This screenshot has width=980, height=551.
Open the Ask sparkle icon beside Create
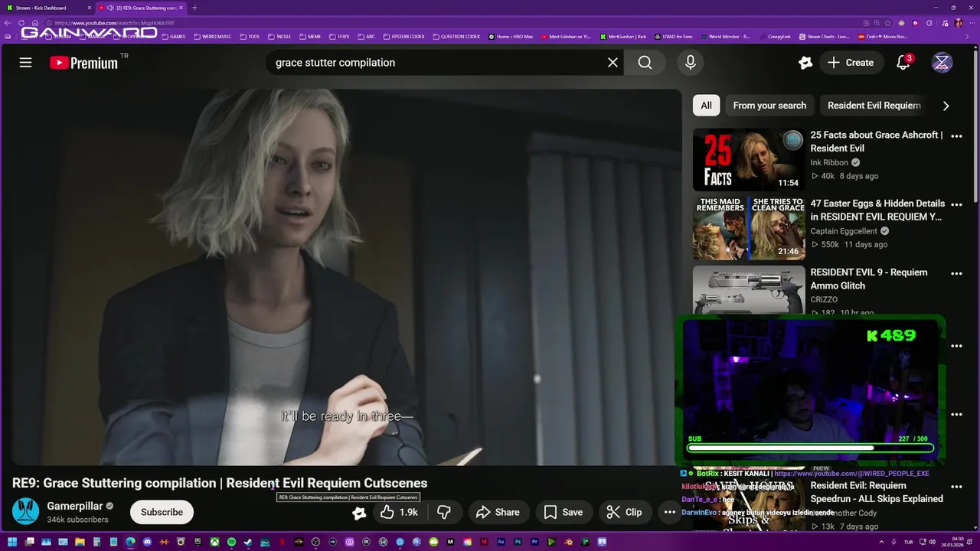805,63
